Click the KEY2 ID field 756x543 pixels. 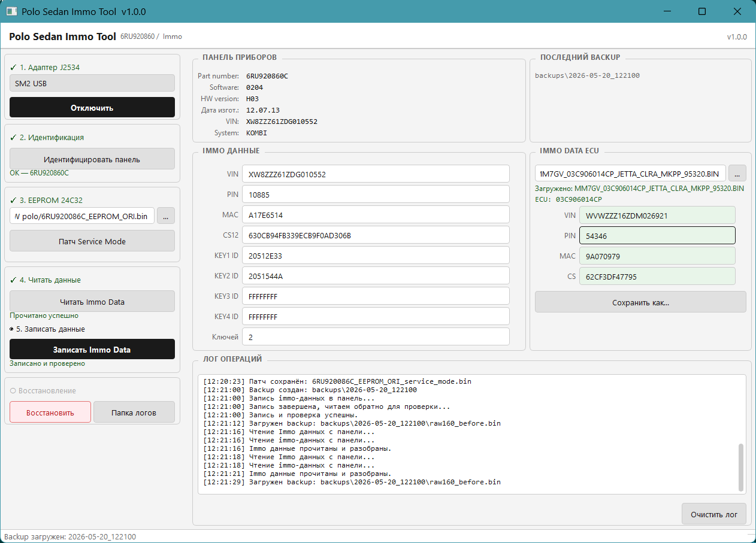click(376, 276)
